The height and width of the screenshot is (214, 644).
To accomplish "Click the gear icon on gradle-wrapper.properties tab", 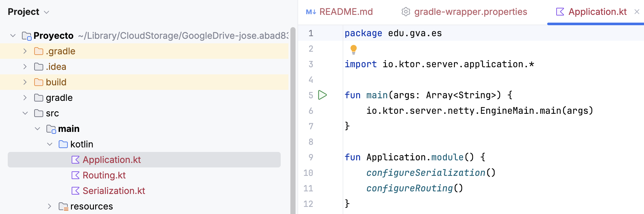I will coord(406,12).
